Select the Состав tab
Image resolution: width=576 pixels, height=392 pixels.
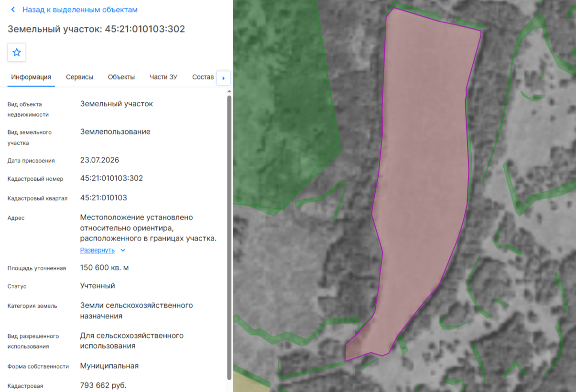pyautogui.click(x=203, y=77)
